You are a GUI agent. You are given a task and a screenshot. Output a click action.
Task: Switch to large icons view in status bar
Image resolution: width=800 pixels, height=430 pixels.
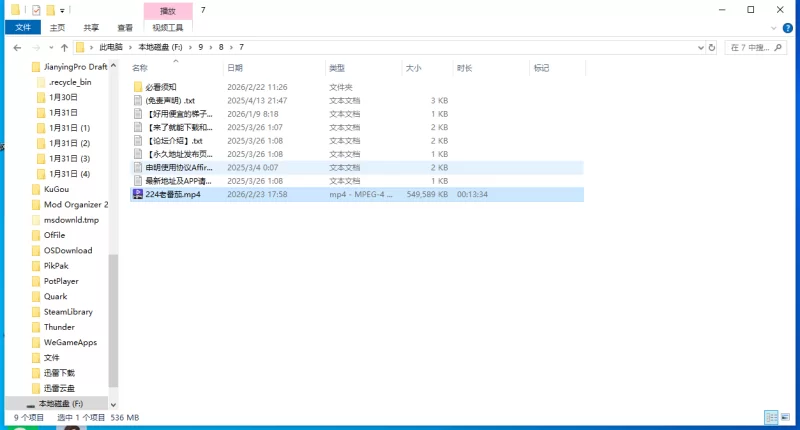(x=786, y=417)
